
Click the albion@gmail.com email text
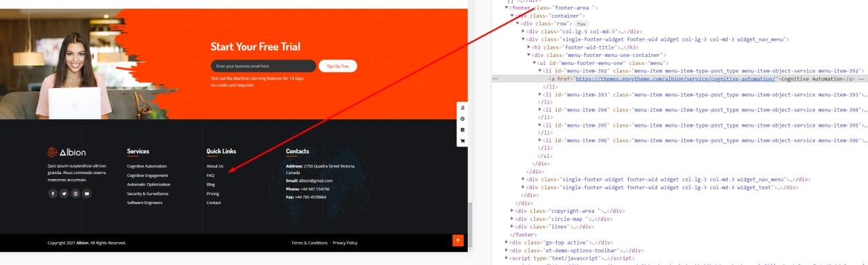coord(316,180)
